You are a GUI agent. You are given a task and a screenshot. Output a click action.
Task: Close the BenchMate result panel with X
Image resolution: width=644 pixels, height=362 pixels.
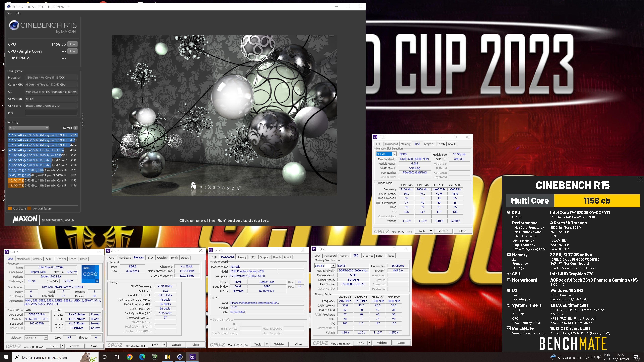click(x=640, y=179)
